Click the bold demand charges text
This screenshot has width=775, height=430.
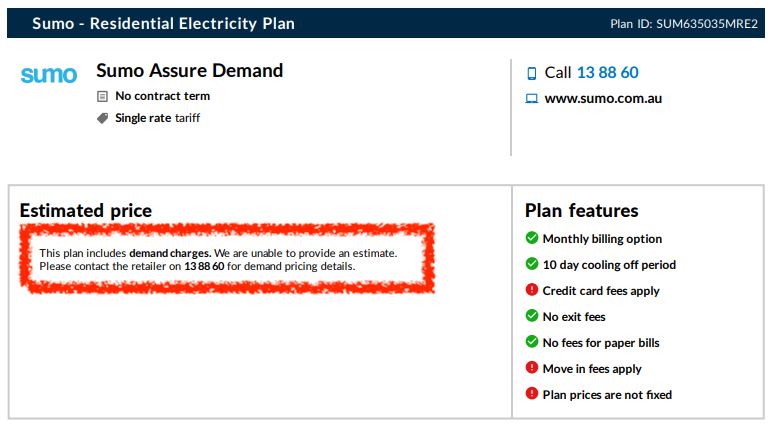170,254
